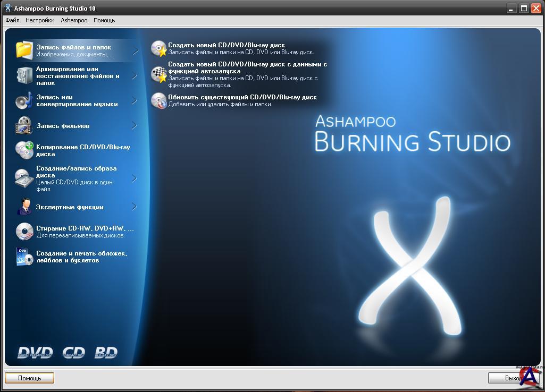Maximize the Ashampoo Burning Studio window
Image resolution: width=545 pixels, height=392 pixels.
524,8
